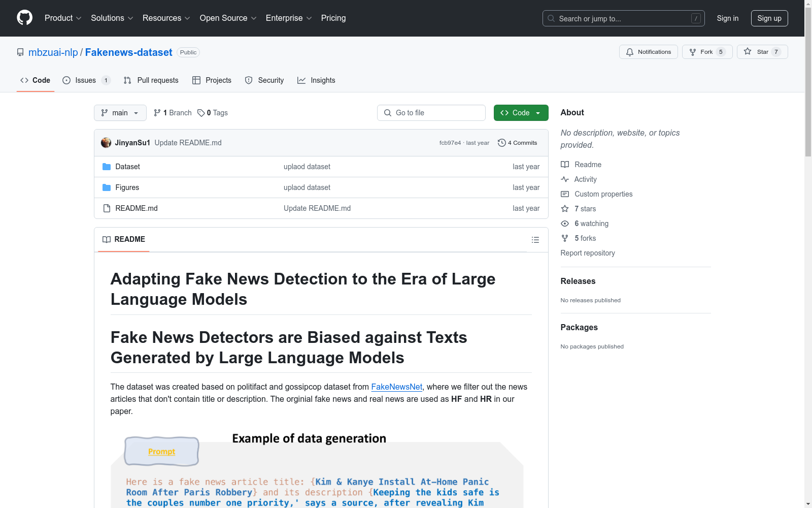Screen dimensions: 812x508
Task: Click the Dataset folder icon
Action: click(107, 167)
